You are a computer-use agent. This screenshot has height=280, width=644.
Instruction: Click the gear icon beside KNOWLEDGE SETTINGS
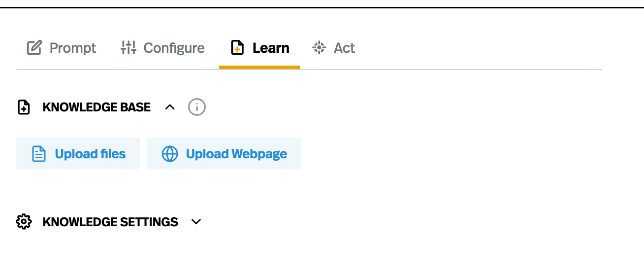(24, 222)
